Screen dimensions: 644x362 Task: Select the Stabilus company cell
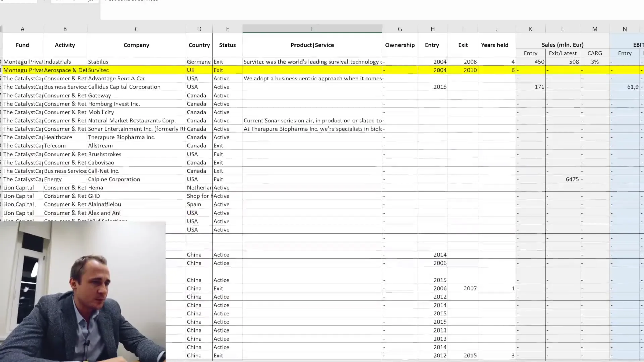point(136,62)
